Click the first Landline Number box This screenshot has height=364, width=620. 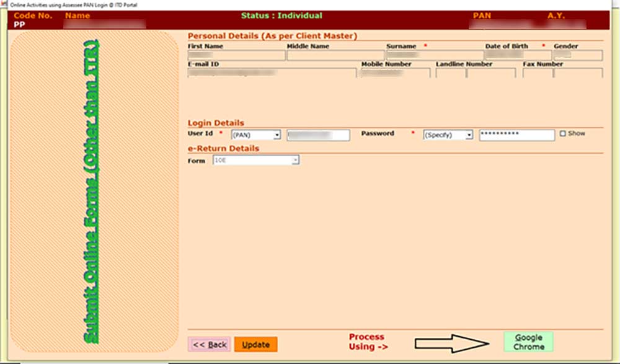click(450, 73)
